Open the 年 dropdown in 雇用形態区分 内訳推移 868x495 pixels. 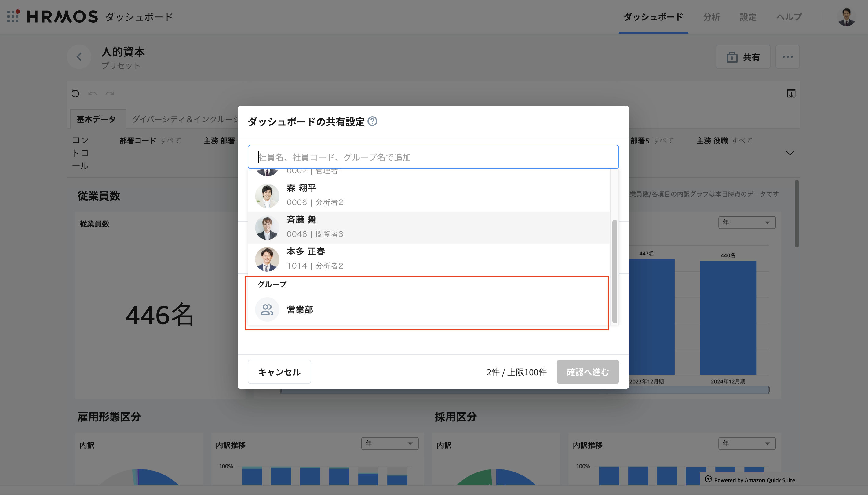(x=389, y=443)
